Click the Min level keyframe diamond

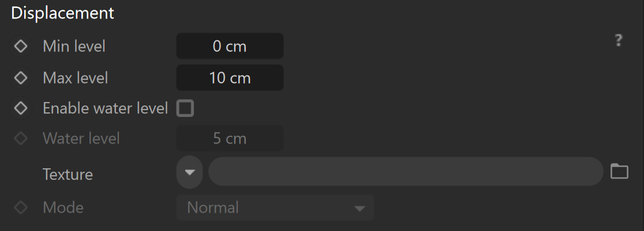21,46
